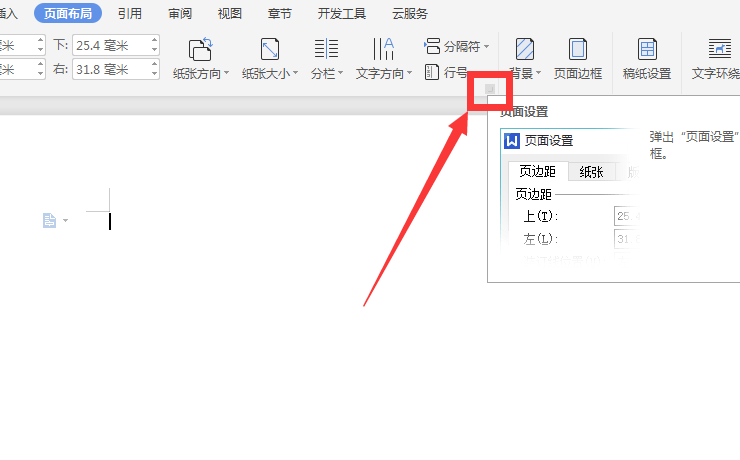Switch to the 云服务 tab
The height and width of the screenshot is (460, 740).
pyautogui.click(x=410, y=13)
